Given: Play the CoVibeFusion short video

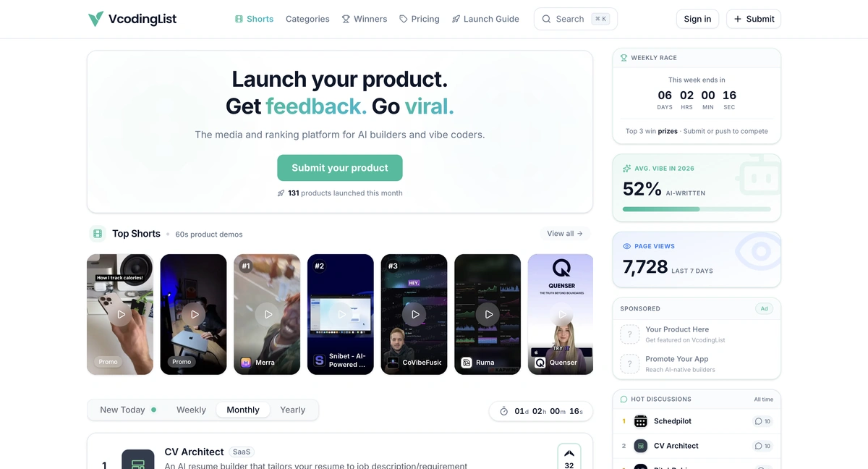Looking at the screenshot, I should click(414, 314).
